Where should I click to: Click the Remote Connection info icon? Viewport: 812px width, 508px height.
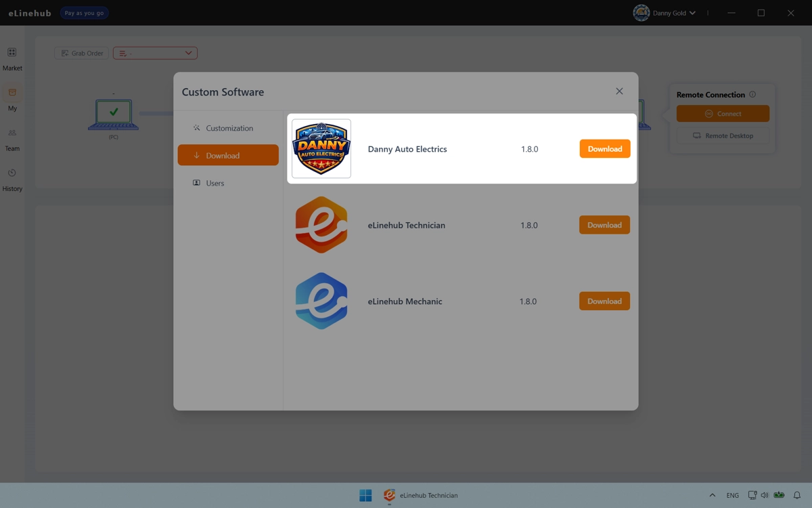[752, 94]
